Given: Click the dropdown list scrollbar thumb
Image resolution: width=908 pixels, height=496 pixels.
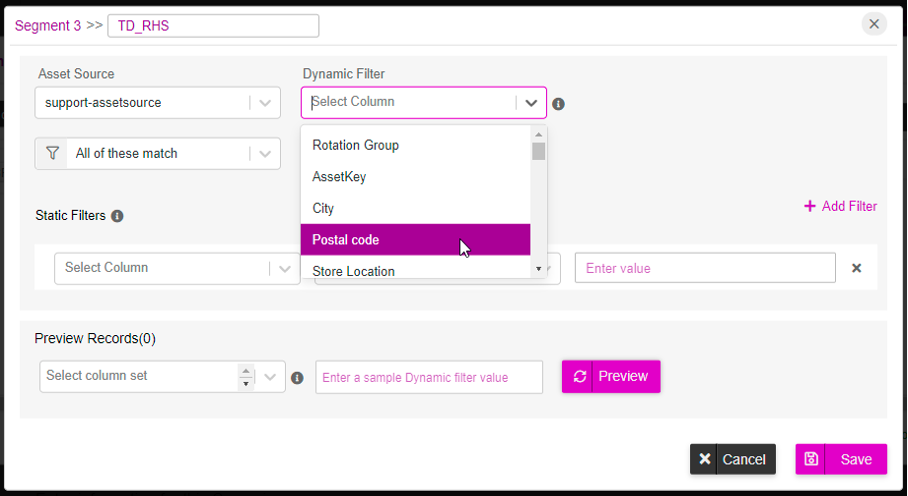Looking at the screenshot, I should point(539,151).
